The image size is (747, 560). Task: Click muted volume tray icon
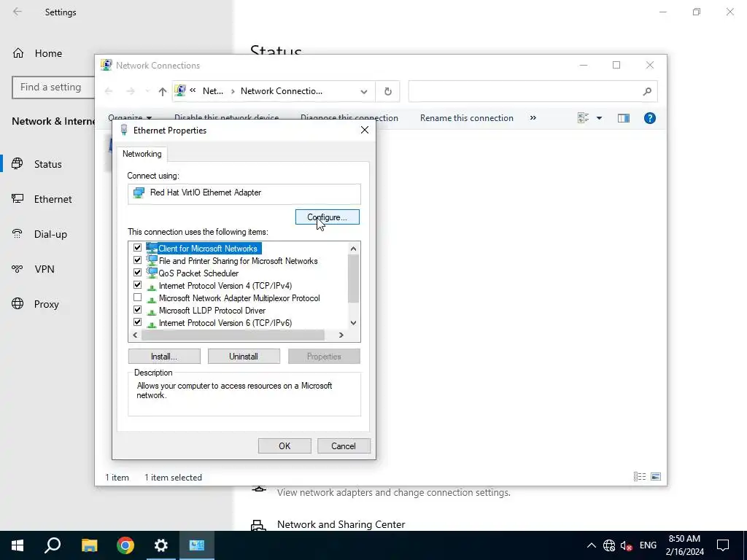(x=627, y=545)
